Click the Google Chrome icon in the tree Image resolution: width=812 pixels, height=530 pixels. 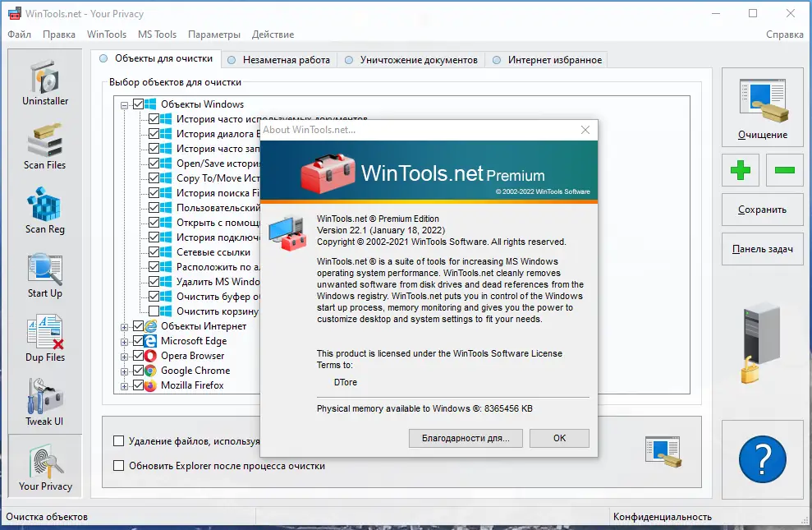coord(150,371)
